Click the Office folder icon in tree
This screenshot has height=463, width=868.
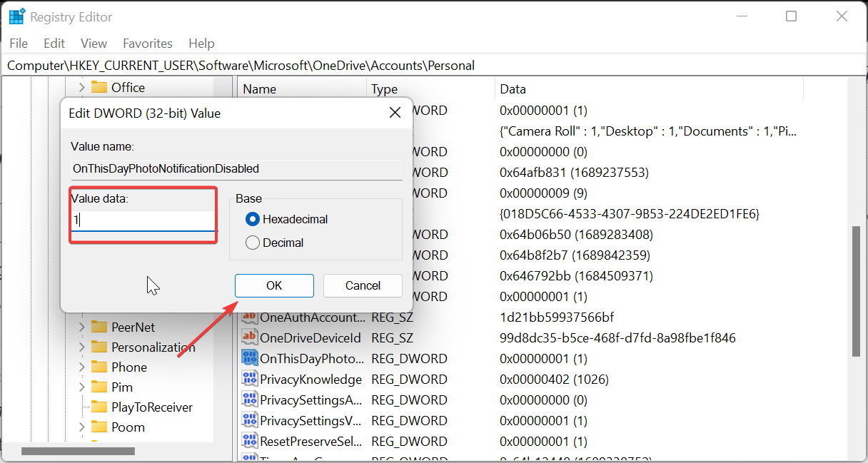99,87
